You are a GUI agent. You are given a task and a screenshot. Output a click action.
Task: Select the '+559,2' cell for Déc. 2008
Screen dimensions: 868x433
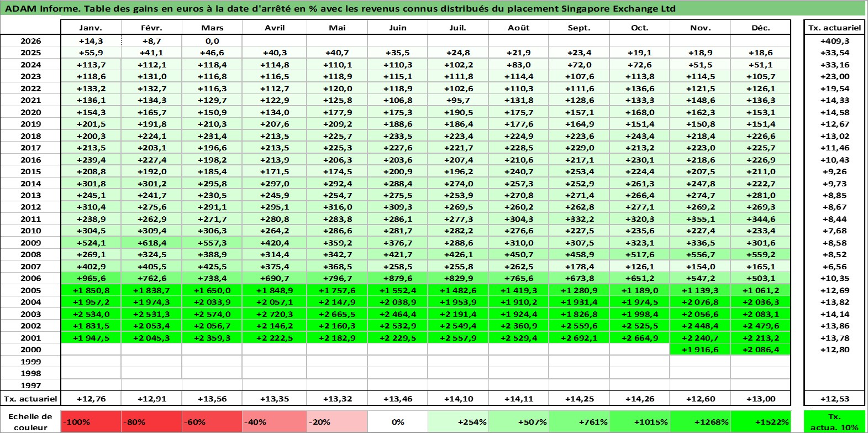[760, 254]
